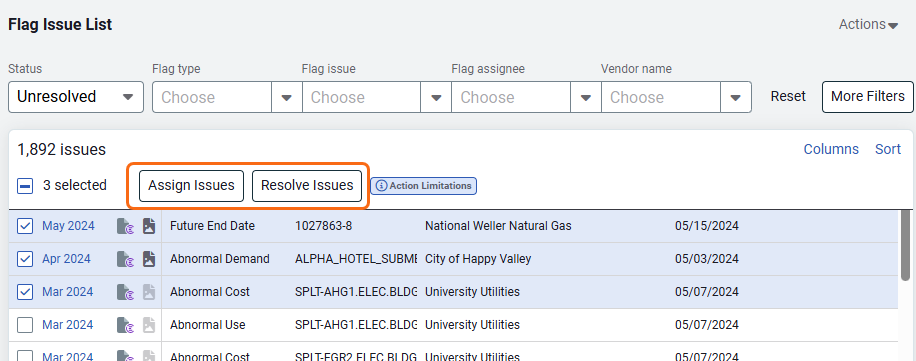The image size is (916, 361).
Task: Open bill icon for May 2024 row
Action: [x=125, y=226]
